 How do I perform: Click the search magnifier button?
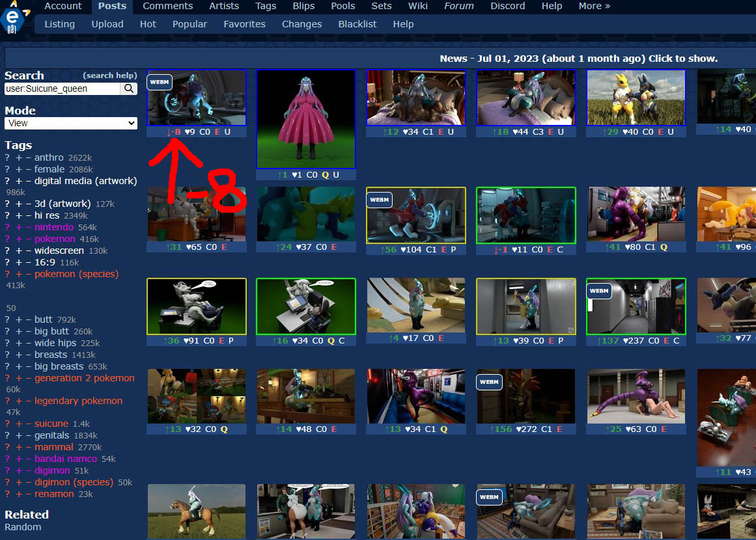(129, 88)
